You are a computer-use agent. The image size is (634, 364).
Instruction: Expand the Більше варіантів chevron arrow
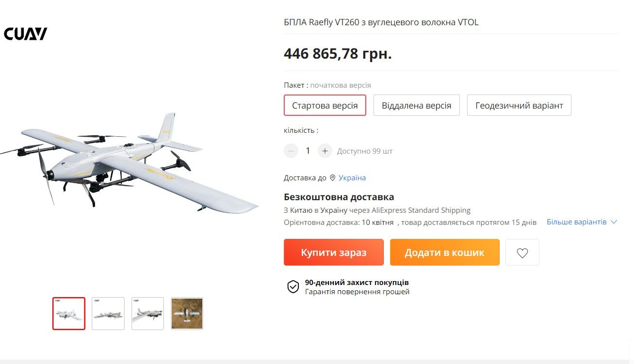[614, 222]
